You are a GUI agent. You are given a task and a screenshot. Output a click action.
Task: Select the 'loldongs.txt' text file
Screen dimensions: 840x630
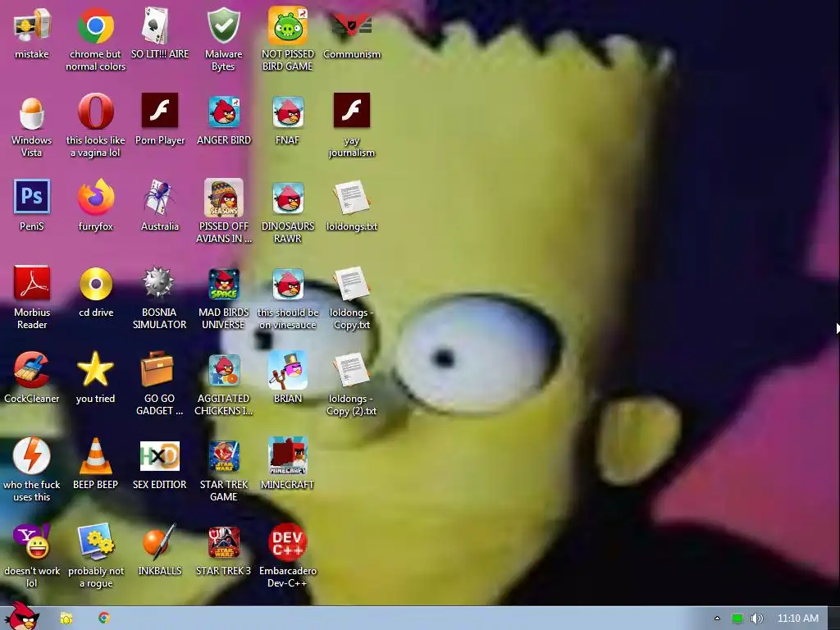351,198
